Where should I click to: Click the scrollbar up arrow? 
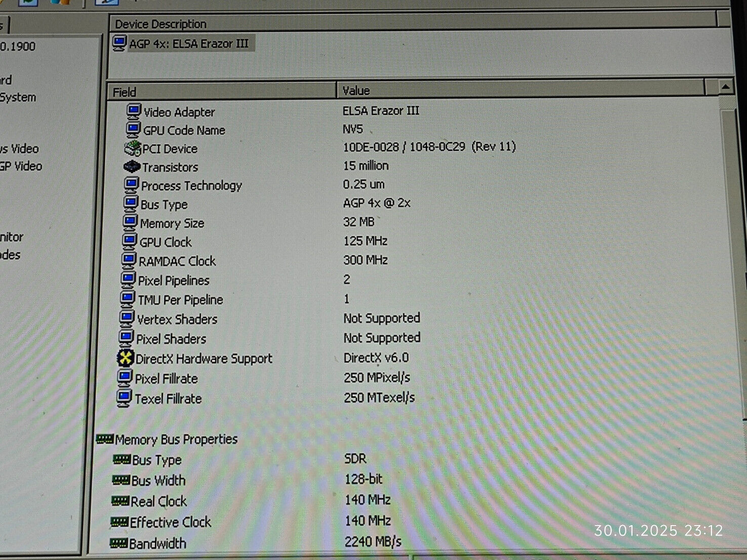726,87
